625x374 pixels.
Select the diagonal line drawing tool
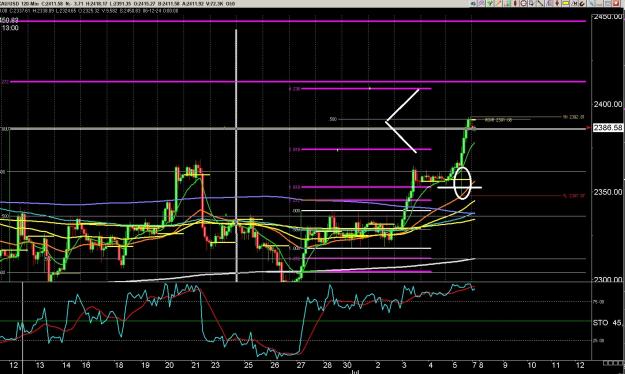coord(540,3)
